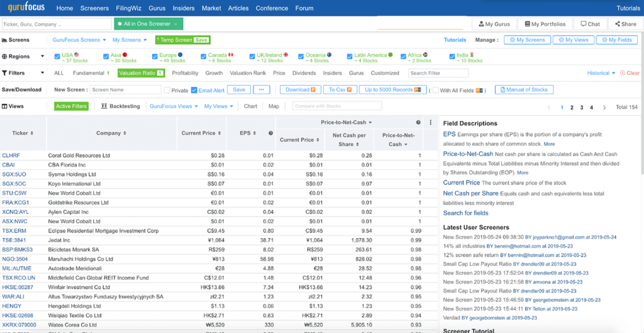The image size is (644, 333).
Task: Toggle the Email Alert checkbox
Action: point(194,90)
